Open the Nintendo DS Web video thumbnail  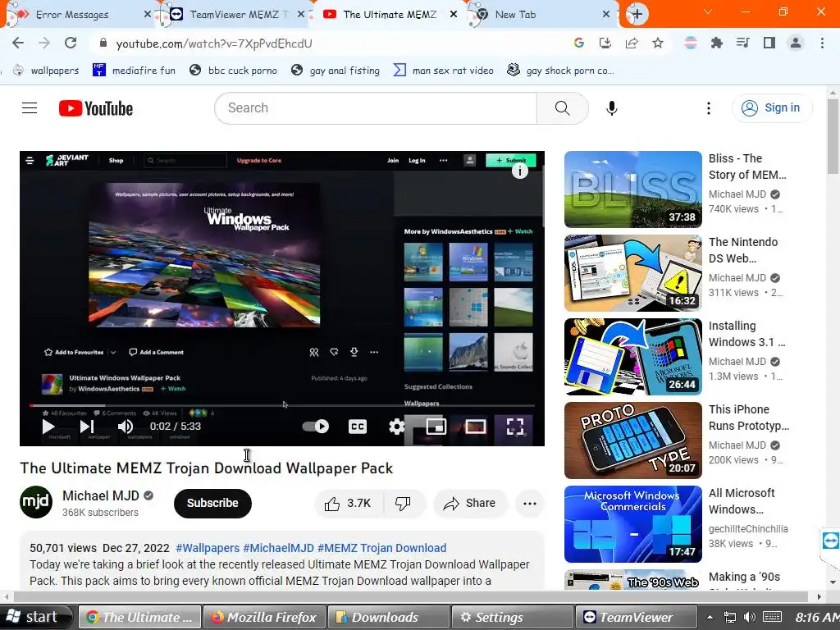(x=632, y=272)
